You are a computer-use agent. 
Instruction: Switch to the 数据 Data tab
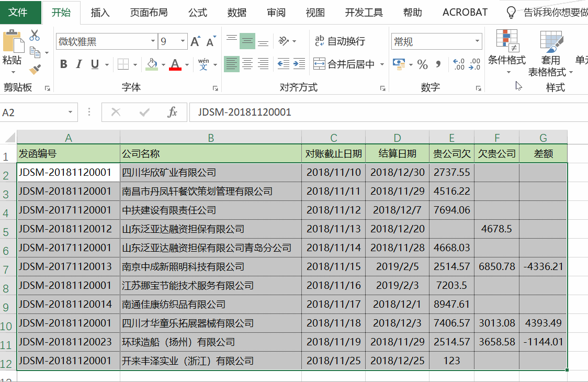tap(237, 13)
